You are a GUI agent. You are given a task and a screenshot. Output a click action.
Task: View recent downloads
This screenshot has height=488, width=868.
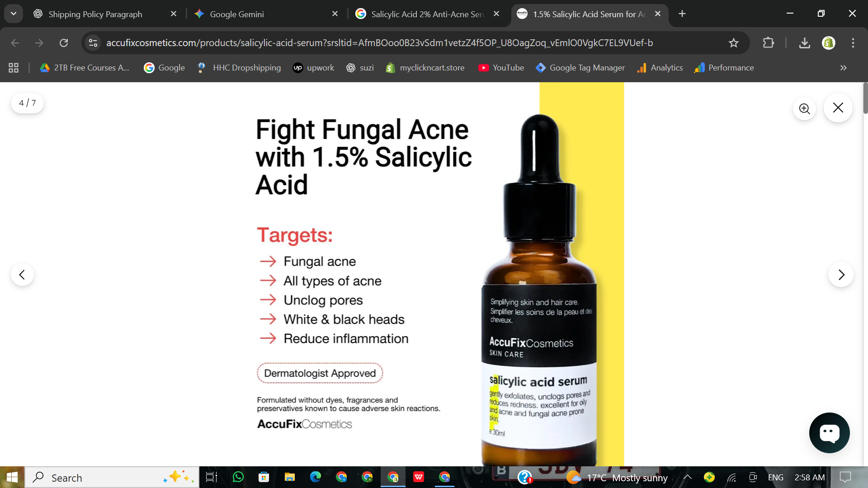coord(805,42)
